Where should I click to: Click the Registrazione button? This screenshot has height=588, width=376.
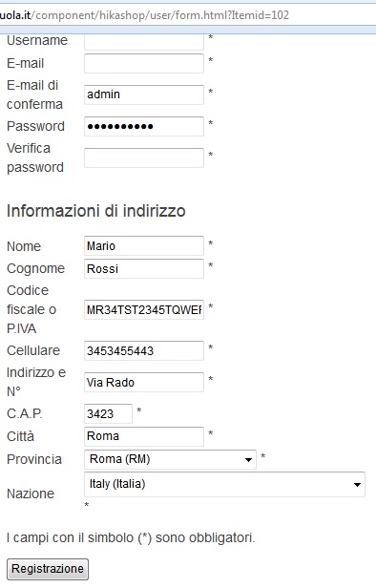pyautogui.click(x=48, y=569)
